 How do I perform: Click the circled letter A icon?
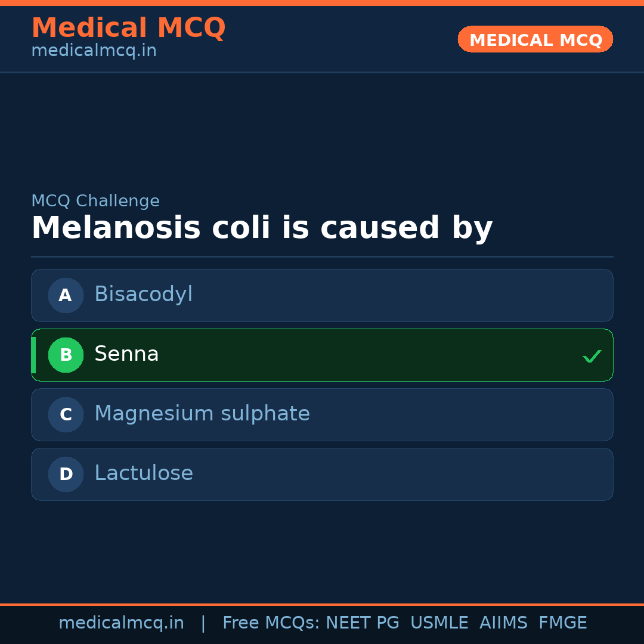(66, 295)
